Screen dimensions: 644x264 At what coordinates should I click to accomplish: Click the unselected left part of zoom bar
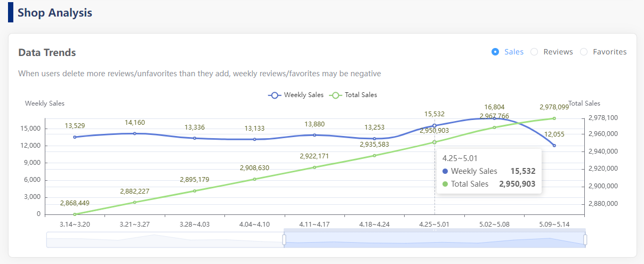pyautogui.click(x=165, y=240)
